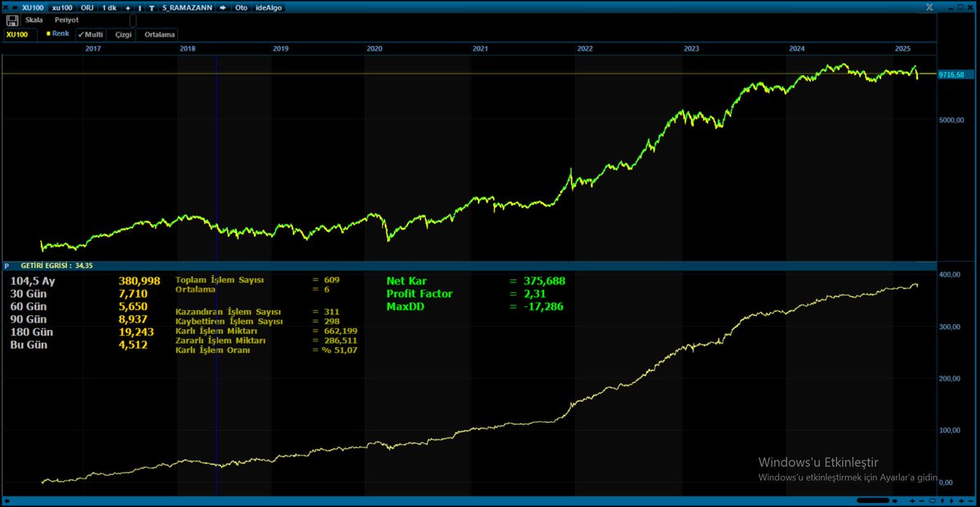Viewport: 980px width, 507px height.
Task: Open the S_RAMAZANN template selector
Action: (187, 7)
